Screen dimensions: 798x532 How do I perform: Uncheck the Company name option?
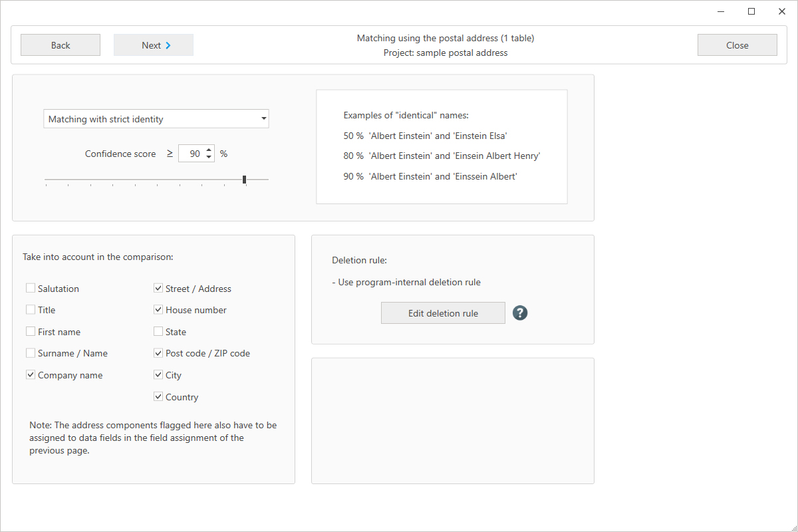(30, 374)
